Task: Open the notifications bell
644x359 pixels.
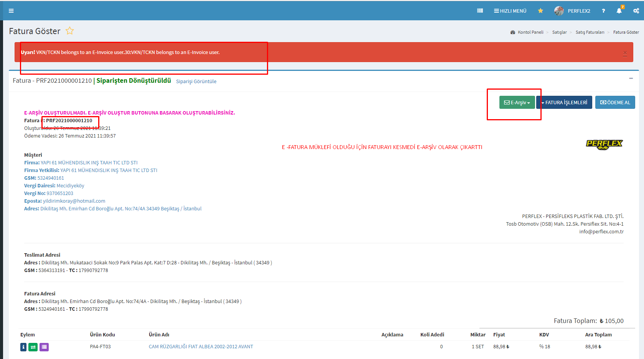Action: coord(619,11)
